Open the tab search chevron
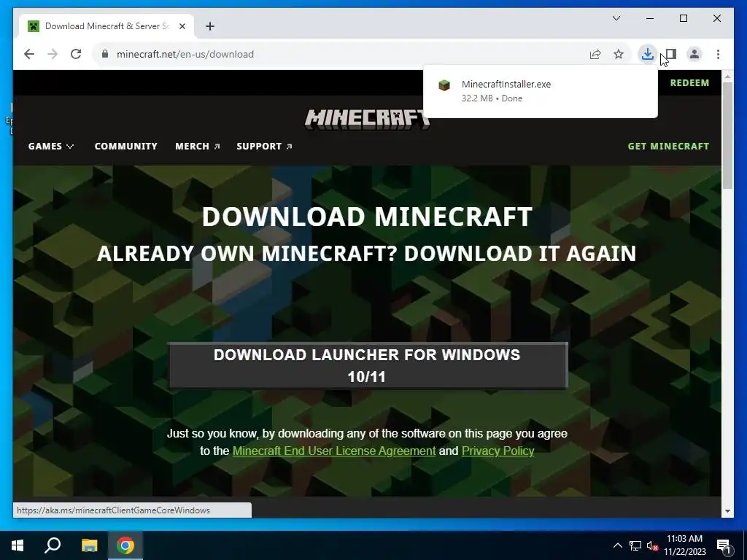Viewport: 747px width, 560px height. (616, 18)
